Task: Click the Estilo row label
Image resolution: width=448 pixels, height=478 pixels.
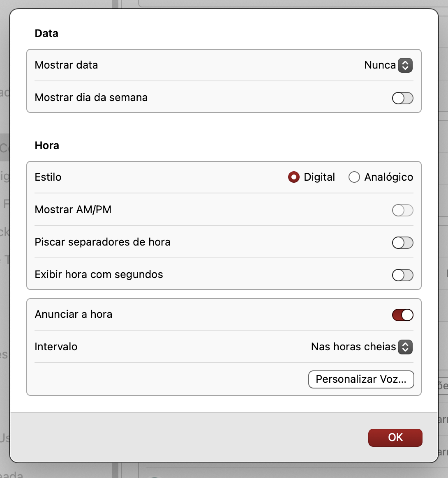Action: click(48, 177)
